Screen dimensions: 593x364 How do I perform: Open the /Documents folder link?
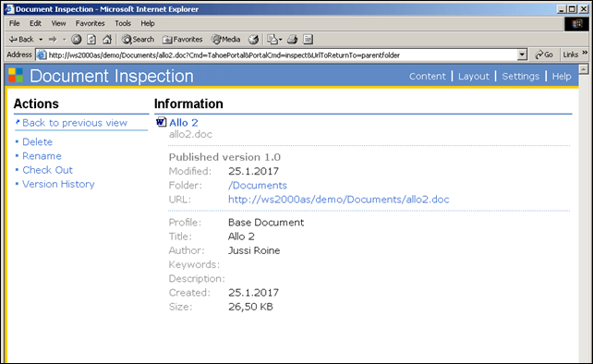click(258, 186)
